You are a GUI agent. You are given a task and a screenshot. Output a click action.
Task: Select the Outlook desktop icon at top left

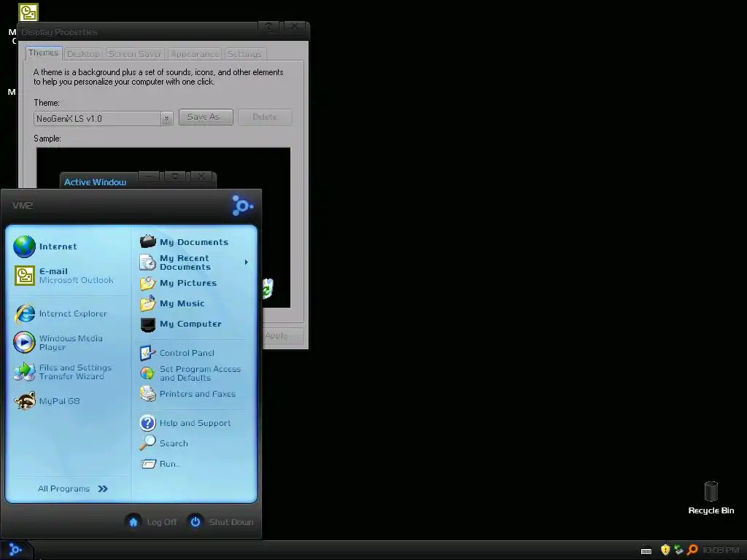(x=28, y=12)
